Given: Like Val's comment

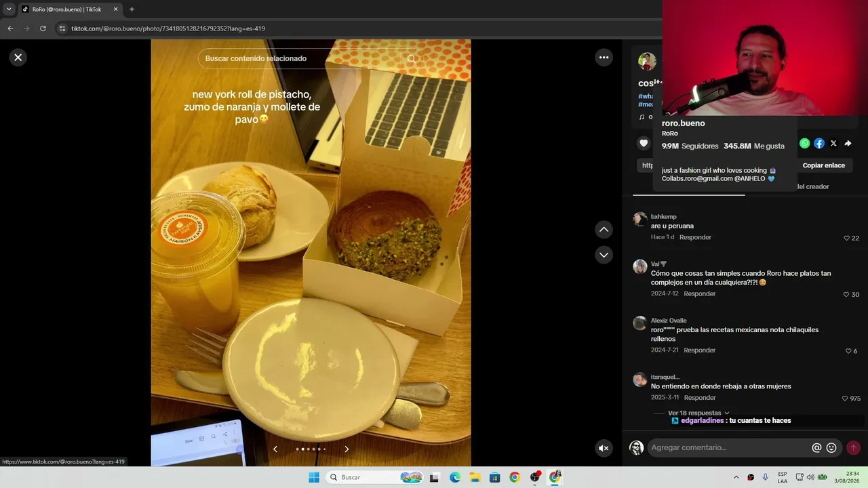Looking at the screenshot, I should pos(846,294).
